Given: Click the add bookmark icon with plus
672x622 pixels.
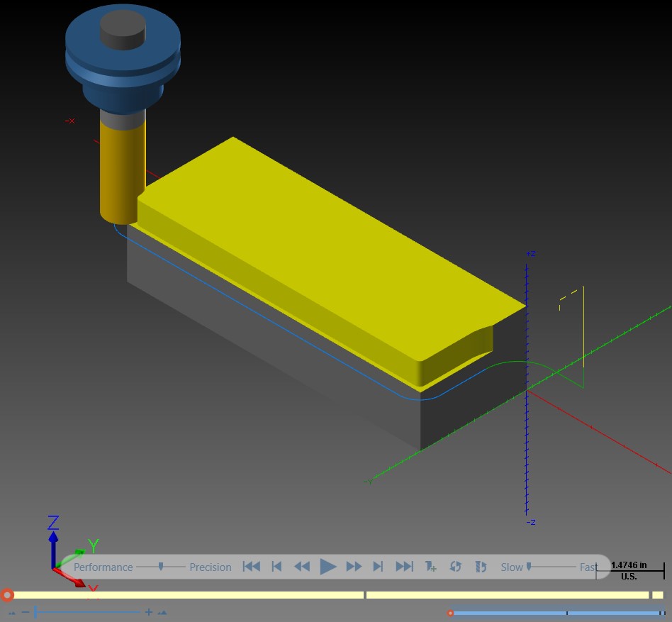Looking at the screenshot, I should tap(430, 567).
